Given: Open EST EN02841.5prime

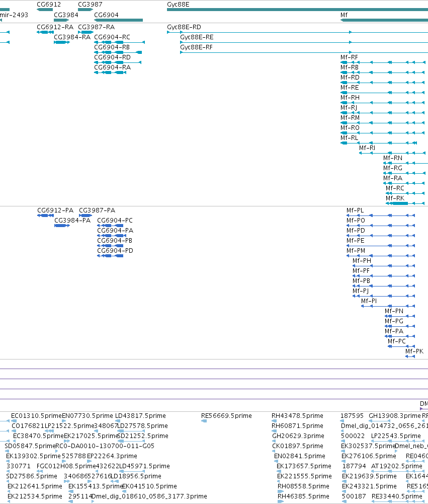Looking at the screenshot, I should (x=300, y=456).
